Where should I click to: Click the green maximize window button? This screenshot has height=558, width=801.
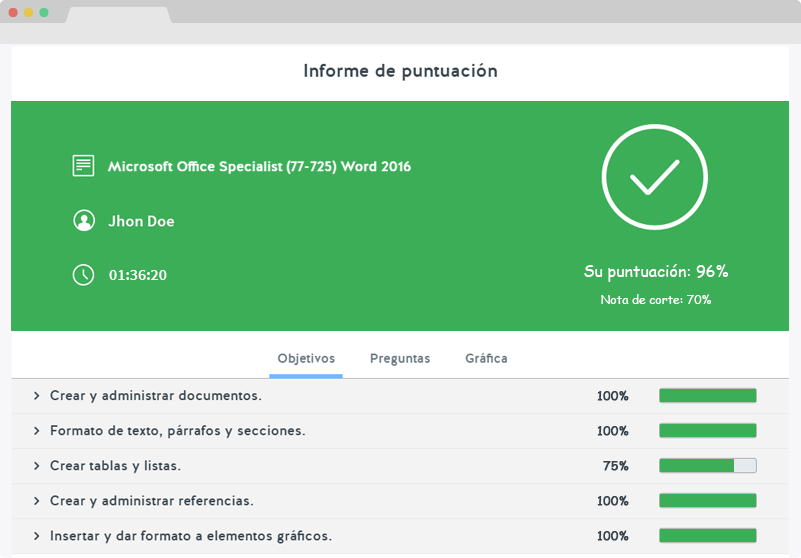coord(44,12)
